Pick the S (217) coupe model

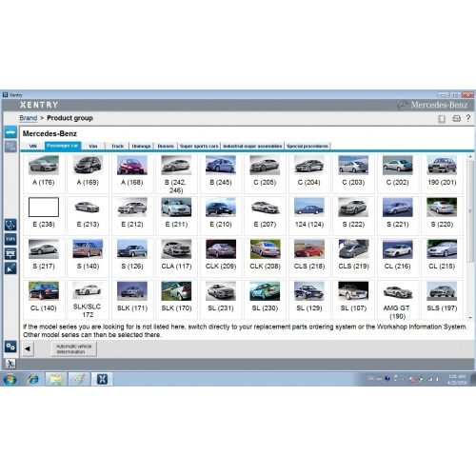(44, 258)
